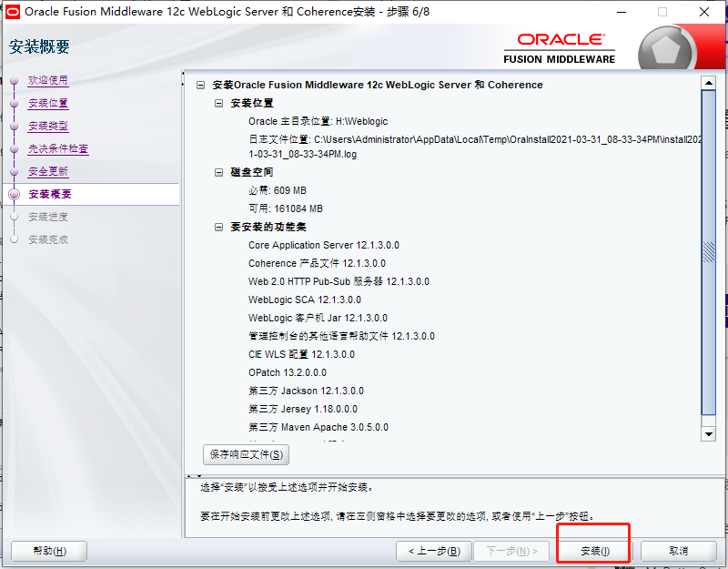Select 第三方 Jackson 12.1.3.0.0 row

[x=306, y=391]
